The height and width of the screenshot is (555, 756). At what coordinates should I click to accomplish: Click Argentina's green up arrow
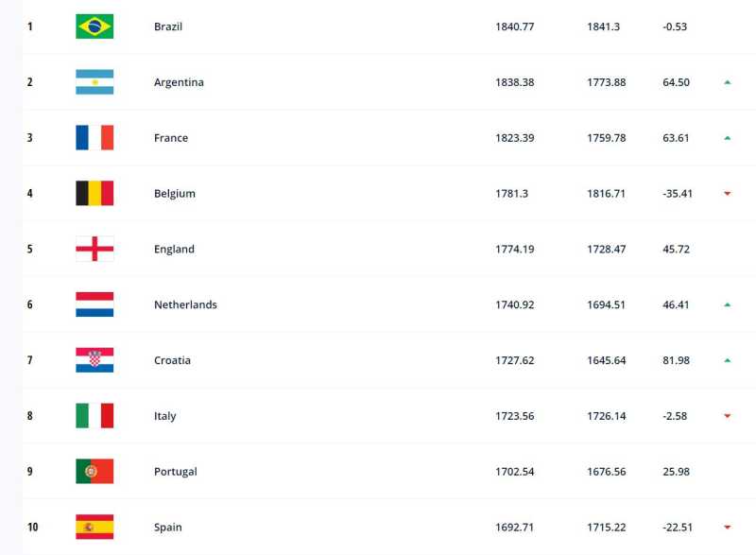click(x=727, y=82)
